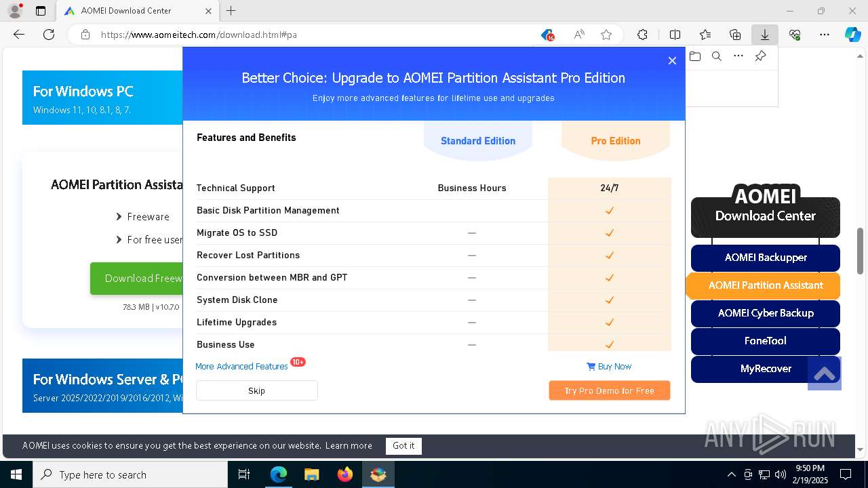The image size is (868, 488).
Task: Toggle Split screen icon
Action: point(675,35)
